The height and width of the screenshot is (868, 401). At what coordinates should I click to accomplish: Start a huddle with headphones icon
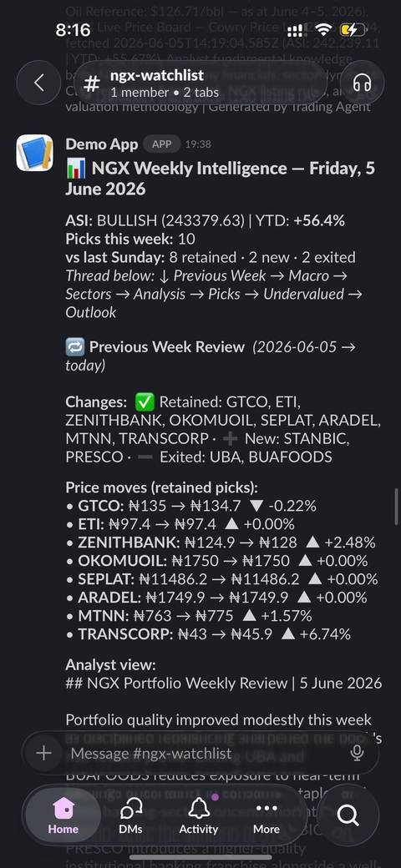362,83
